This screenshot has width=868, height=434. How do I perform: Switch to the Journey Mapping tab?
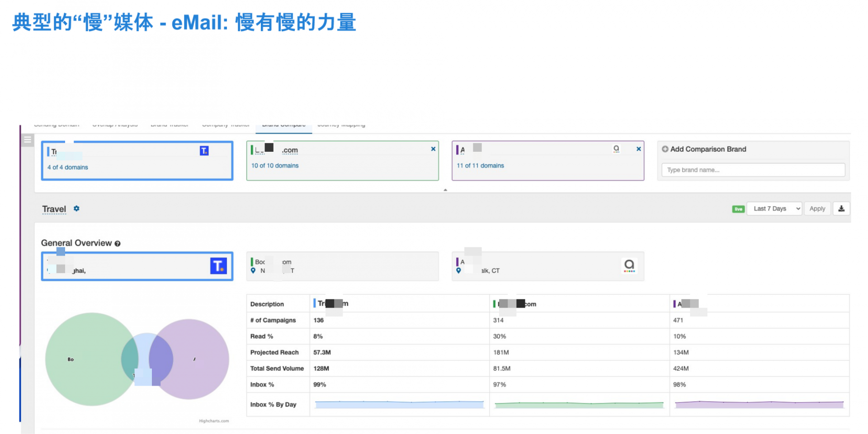point(341,126)
